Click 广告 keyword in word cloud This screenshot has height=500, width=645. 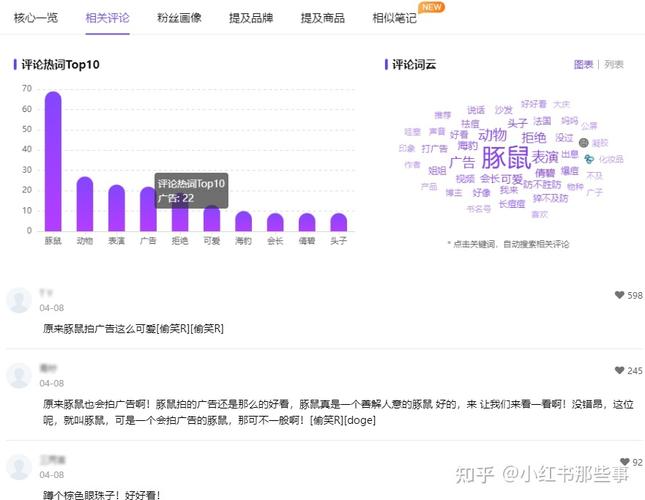[x=462, y=162]
